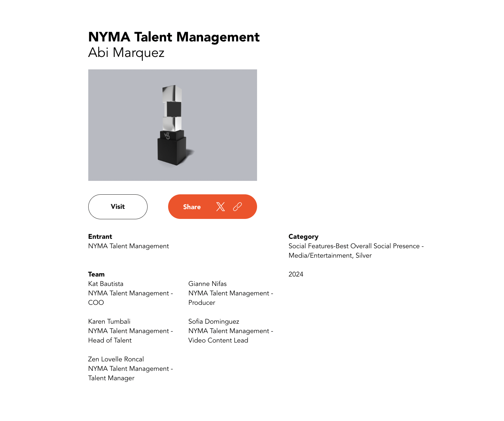The image size is (504, 421).
Task: Click the Entrant heading
Action: (x=100, y=236)
